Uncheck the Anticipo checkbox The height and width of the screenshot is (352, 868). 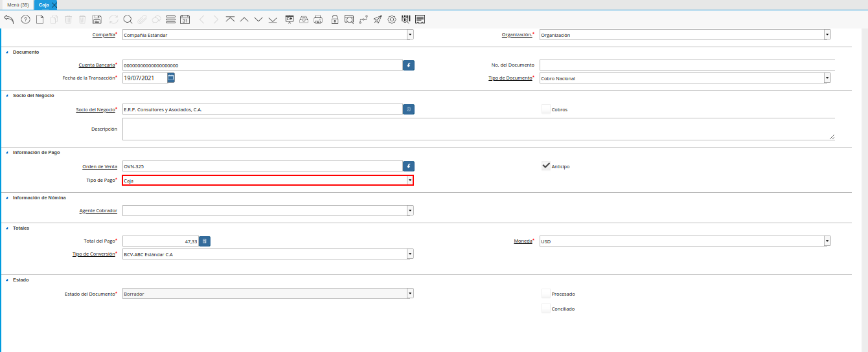pos(546,166)
